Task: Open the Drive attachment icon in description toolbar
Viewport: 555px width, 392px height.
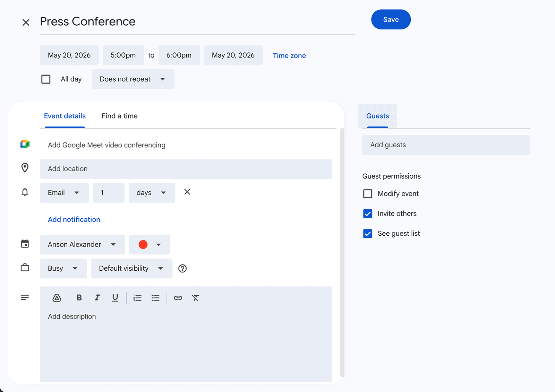Action: coord(57,298)
